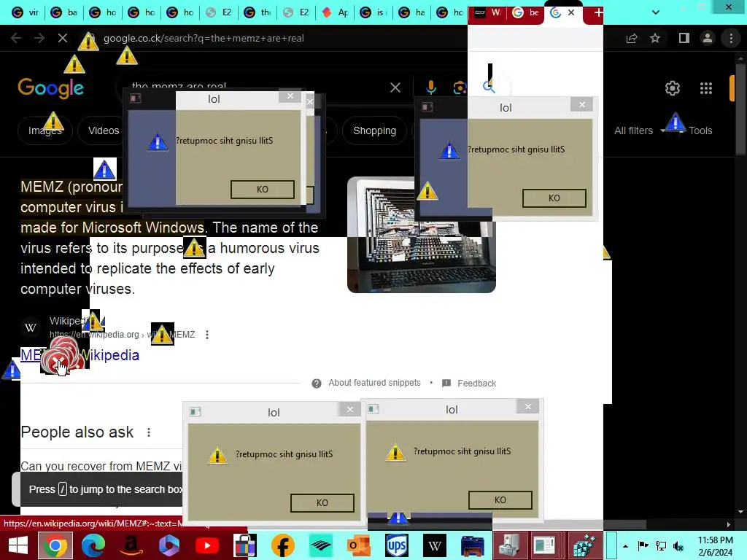
Task: Open the MEMZ Wikipedia result link
Action: point(80,355)
